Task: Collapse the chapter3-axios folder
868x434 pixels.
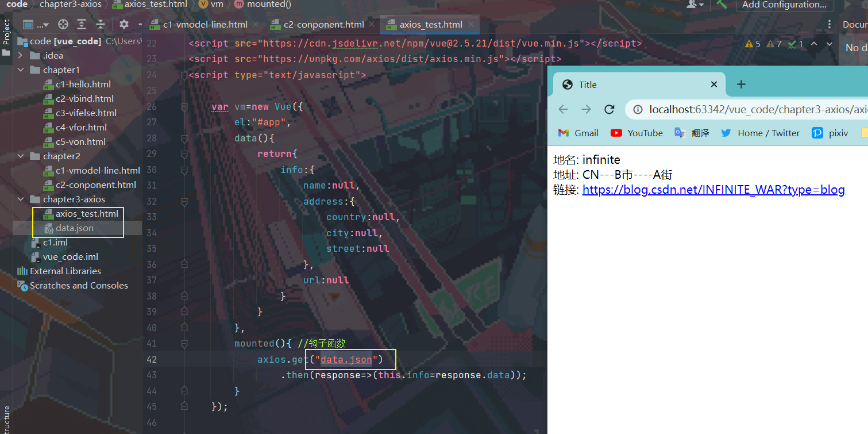Action: click(21, 199)
